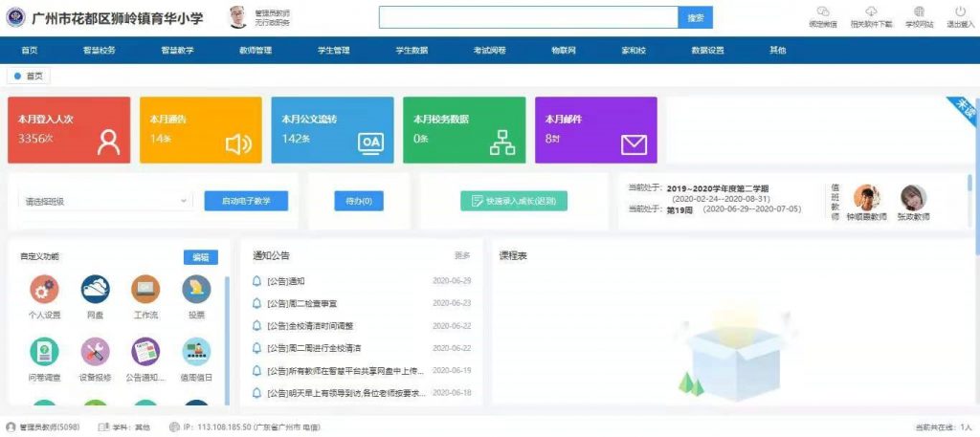Screen dimensions: 980x437
Task: Open the 个人设置 settings icon
Action: pos(44,290)
